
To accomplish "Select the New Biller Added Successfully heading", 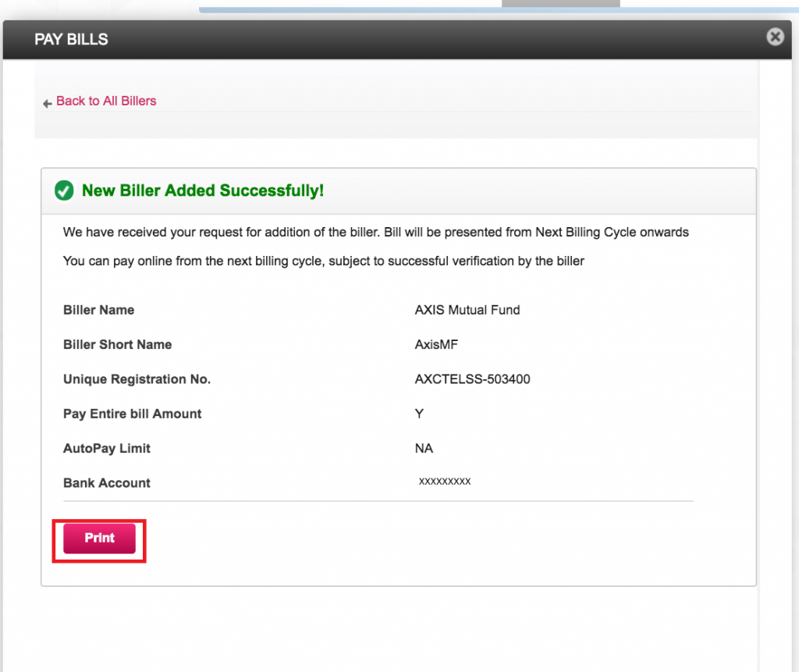I will coord(203,190).
